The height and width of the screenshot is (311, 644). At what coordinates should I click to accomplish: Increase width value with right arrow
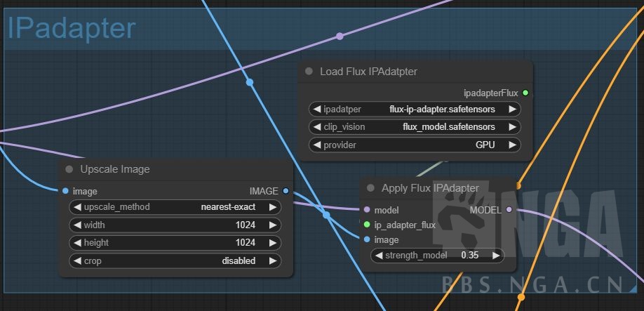[273, 225]
